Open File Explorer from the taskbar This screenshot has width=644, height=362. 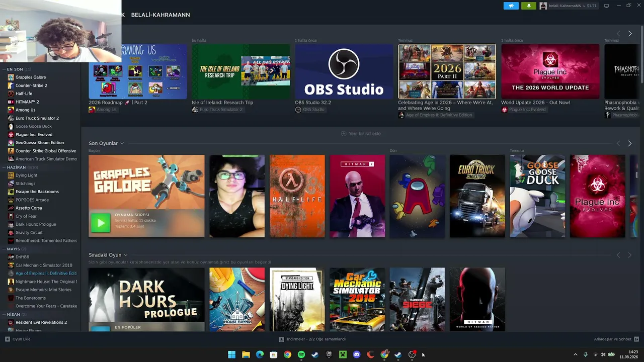click(x=246, y=355)
